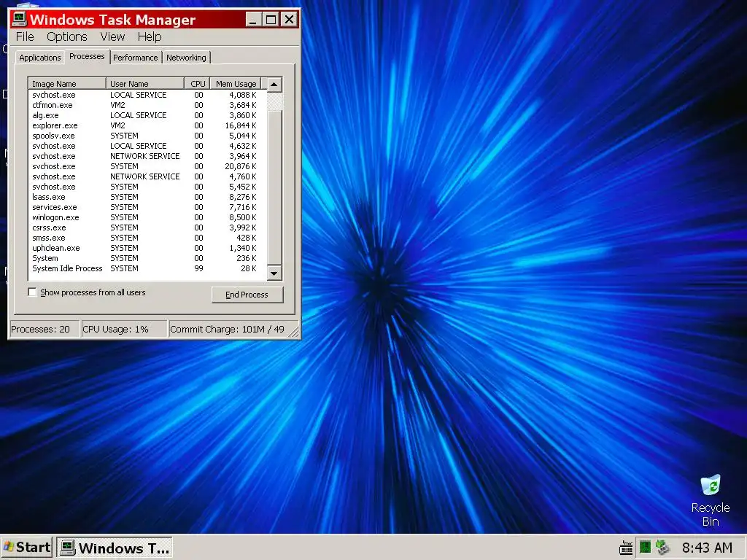Screen dimensions: 747x560
Task: Switch to the Applications tab
Action: [x=40, y=58]
